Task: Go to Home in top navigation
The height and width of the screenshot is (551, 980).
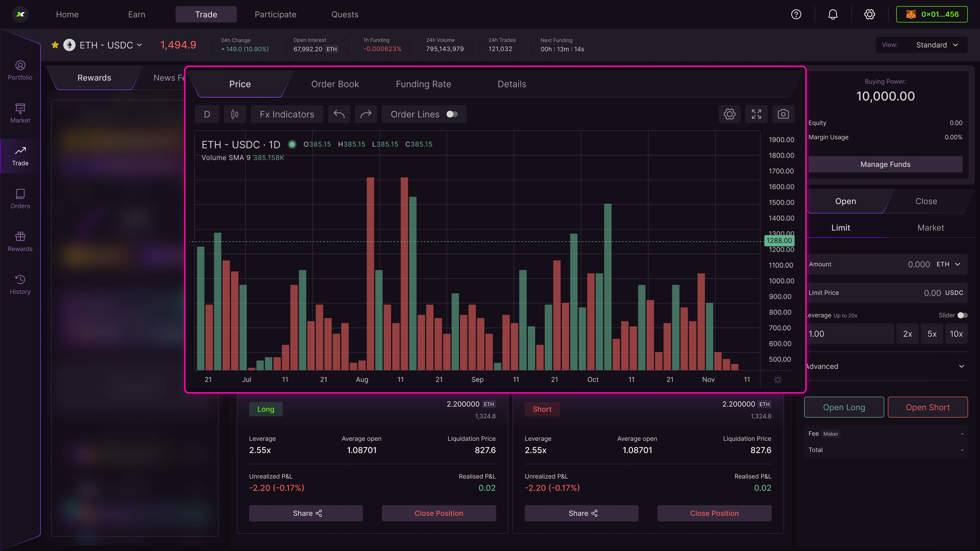Action: 67,14
